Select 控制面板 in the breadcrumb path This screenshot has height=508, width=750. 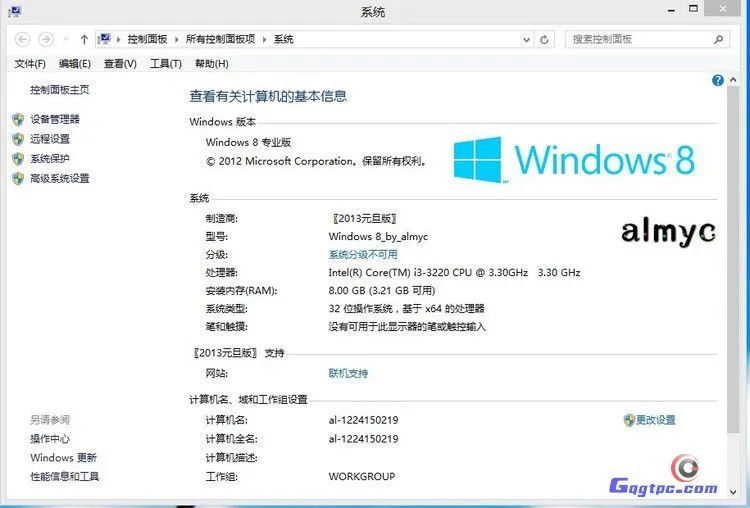click(147, 39)
